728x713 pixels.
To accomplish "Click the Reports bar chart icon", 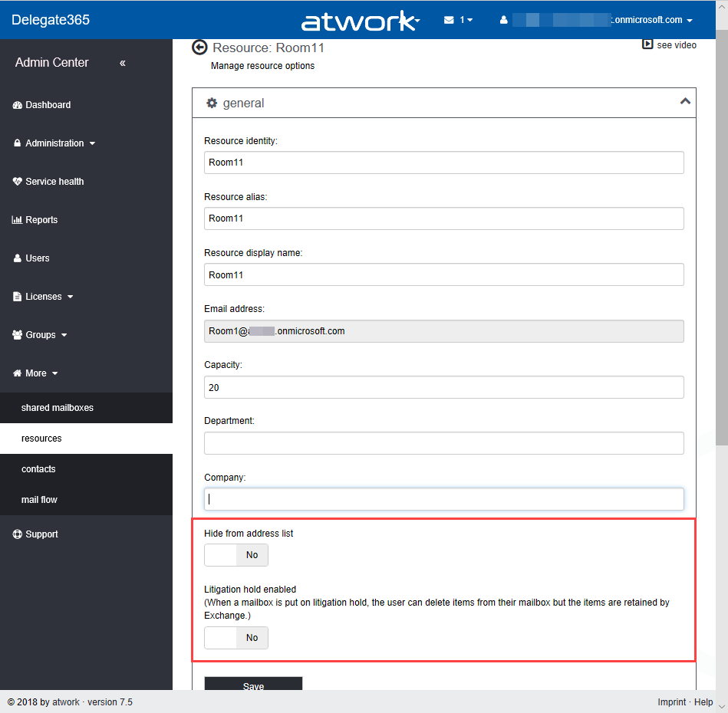I will (x=18, y=220).
